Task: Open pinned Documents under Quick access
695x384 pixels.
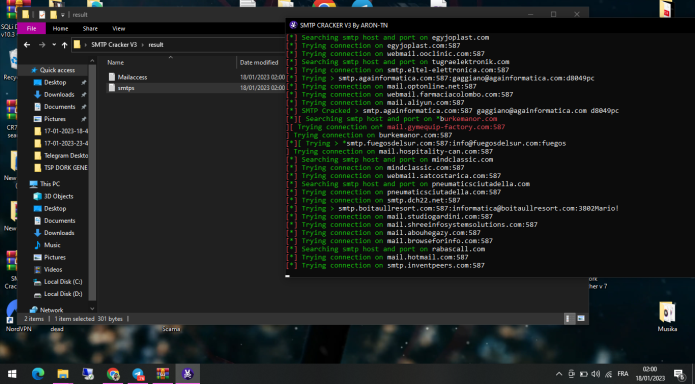Action: pyautogui.click(x=59, y=107)
